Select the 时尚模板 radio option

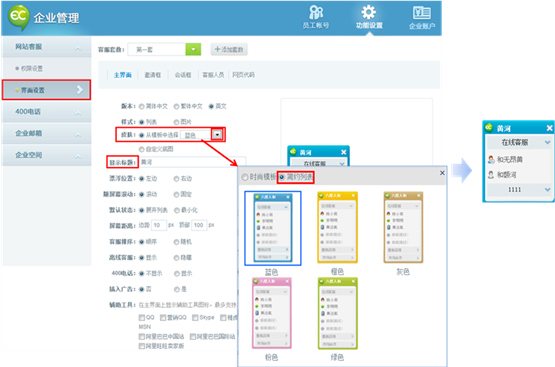click(x=245, y=177)
